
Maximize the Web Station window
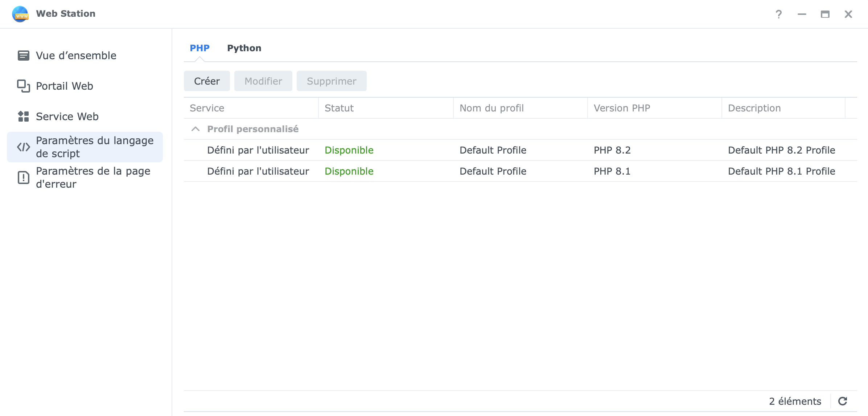pyautogui.click(x=825, y=14)
